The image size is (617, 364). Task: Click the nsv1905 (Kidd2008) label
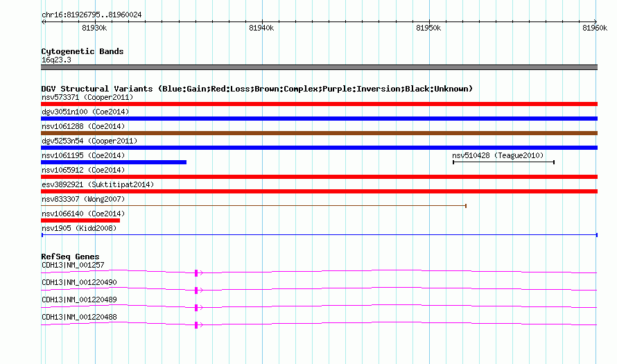coord(79,228)
